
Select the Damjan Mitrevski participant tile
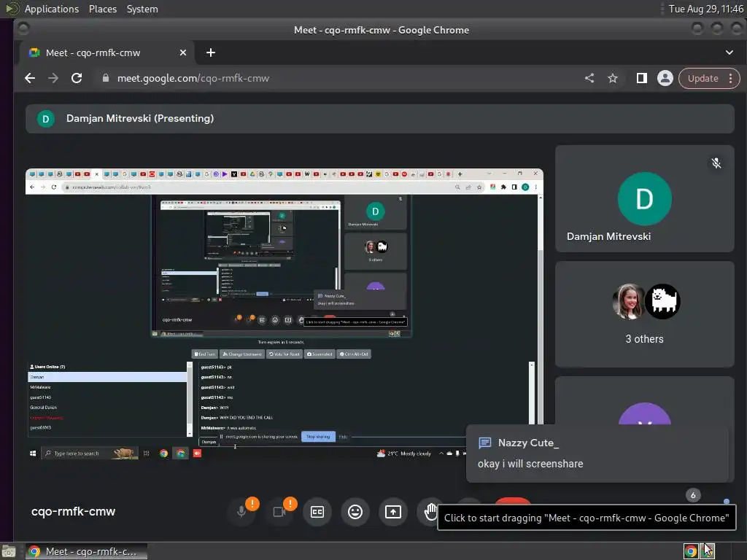(x=645, y=198)
